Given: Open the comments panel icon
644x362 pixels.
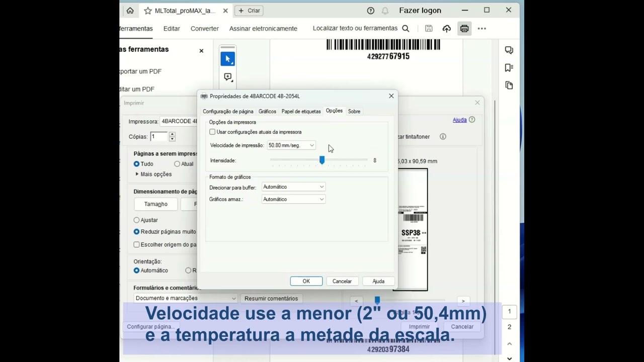Looking at the screenshot, I should (509, 50).
